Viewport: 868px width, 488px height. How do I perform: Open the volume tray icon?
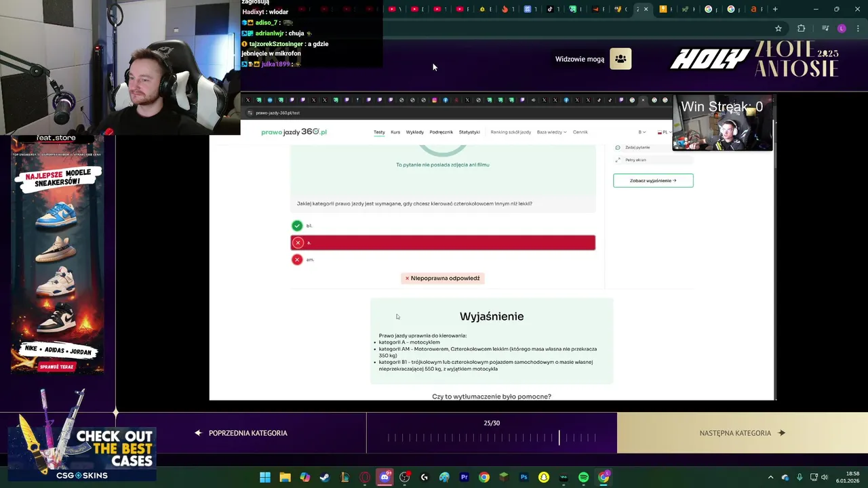(x=824, y=477)
